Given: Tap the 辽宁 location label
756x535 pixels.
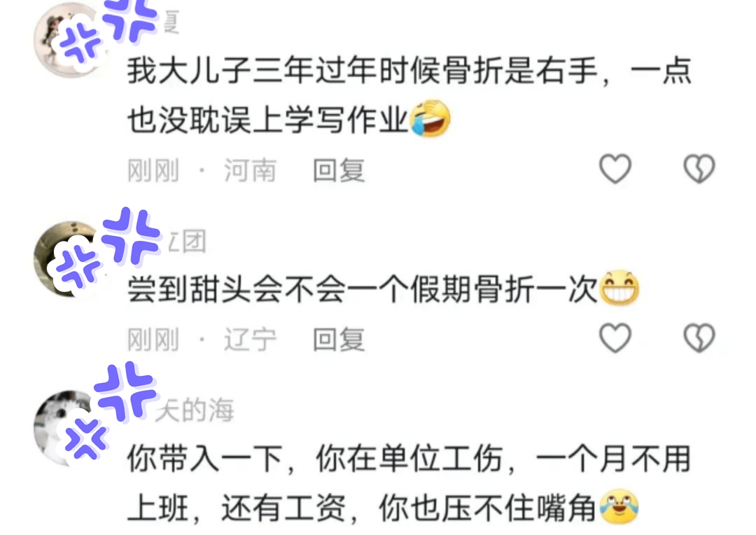Looking at the screenshot, I should [x=250, y=339].
